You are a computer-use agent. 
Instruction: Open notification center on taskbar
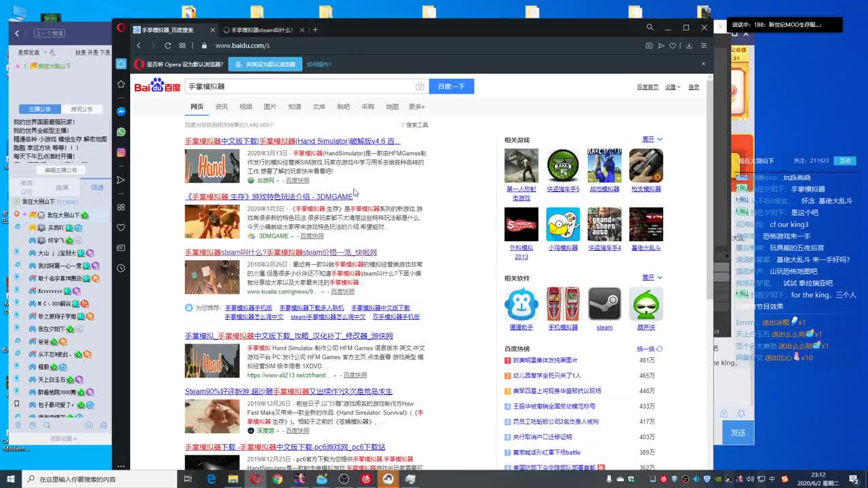(x=854, y=479)
